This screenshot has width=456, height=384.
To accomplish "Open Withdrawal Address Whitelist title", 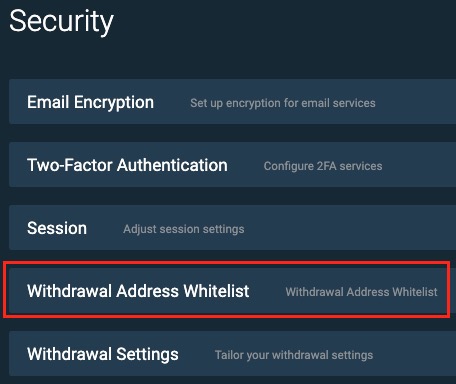I will pos(138,291).
